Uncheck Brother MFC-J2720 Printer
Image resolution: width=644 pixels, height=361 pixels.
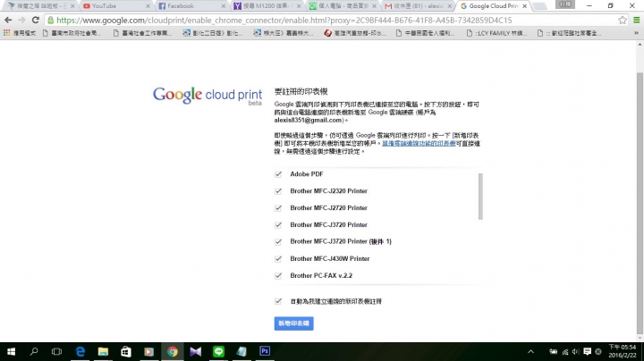(x=278, y=208)
